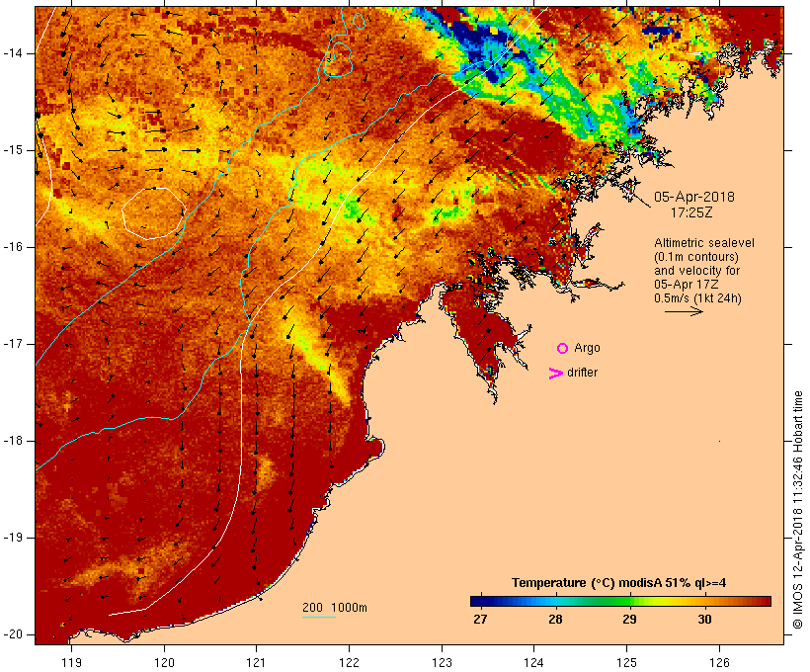Click latitude axis label '-19'
Screen dimensions: 810x672
(12, 538)
